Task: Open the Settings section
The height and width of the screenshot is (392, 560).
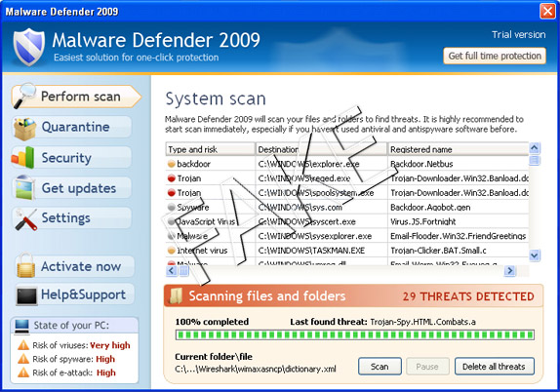Action: coord(71,217)
